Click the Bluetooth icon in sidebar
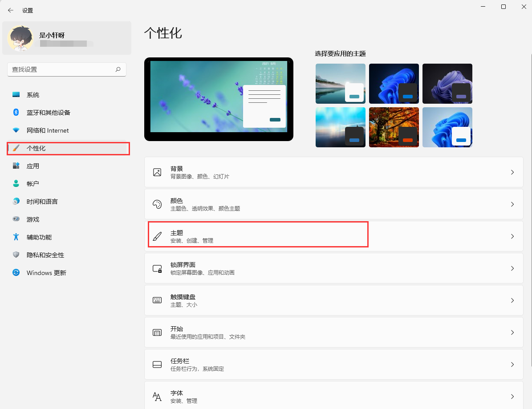The height and width of the screenshot is (409, 532). click(x=16, y=113)
